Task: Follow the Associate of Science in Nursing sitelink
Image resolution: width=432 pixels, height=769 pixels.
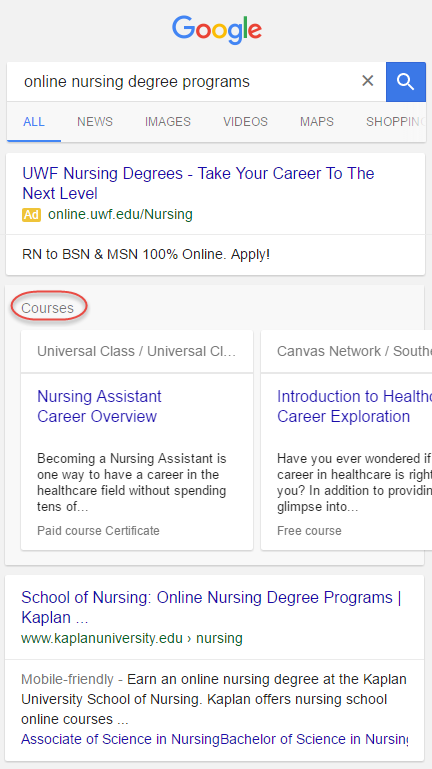Action: coord(120,739)
